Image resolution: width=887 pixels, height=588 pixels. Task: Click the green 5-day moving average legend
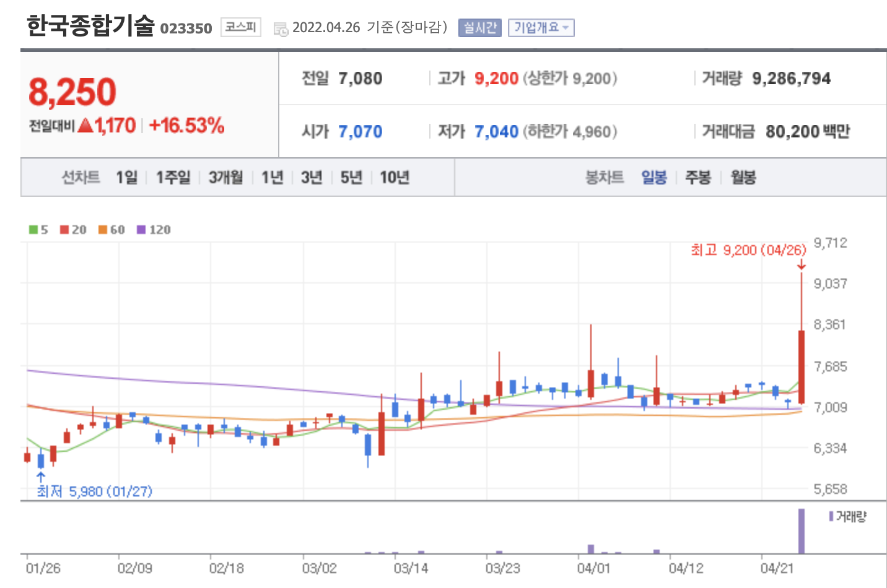coord(38,230)
